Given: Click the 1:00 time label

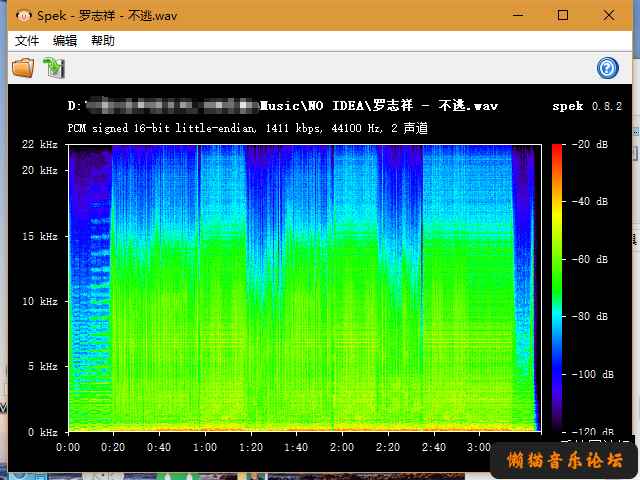Looking at the screenshot, I should click(205, 447).
